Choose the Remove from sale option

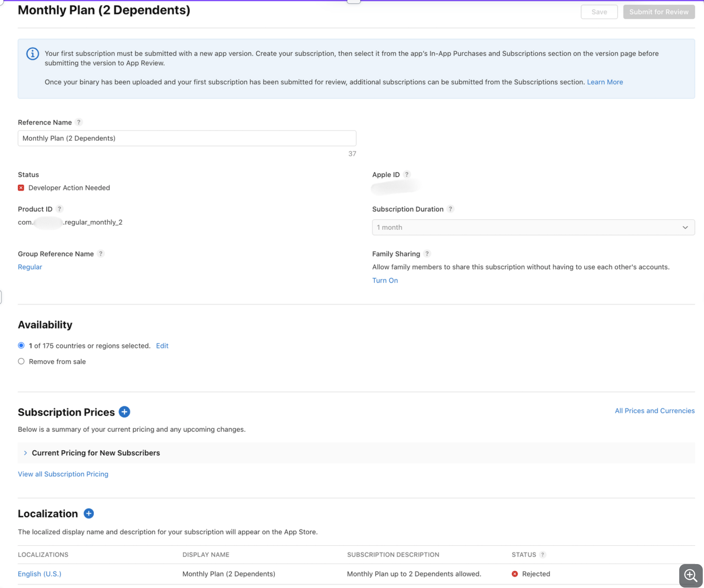pyautogui.click(x=21, y=361)
